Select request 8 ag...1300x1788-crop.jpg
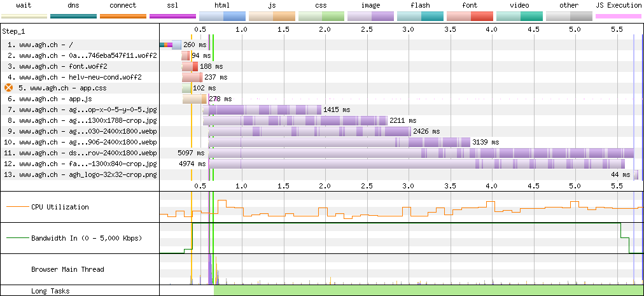Viewport: 644px width, 296px height. click(x=82, y=120)
